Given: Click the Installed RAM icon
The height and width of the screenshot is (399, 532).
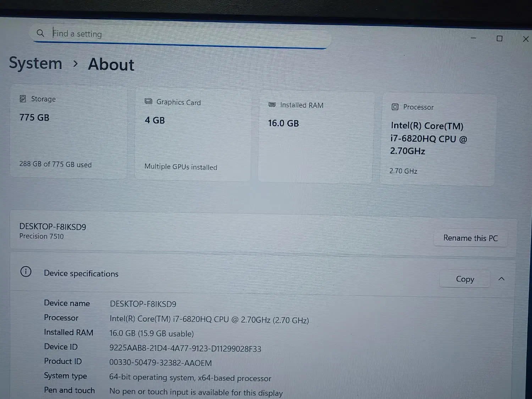Looking at the screenshot, I should (x=272, y=105).
